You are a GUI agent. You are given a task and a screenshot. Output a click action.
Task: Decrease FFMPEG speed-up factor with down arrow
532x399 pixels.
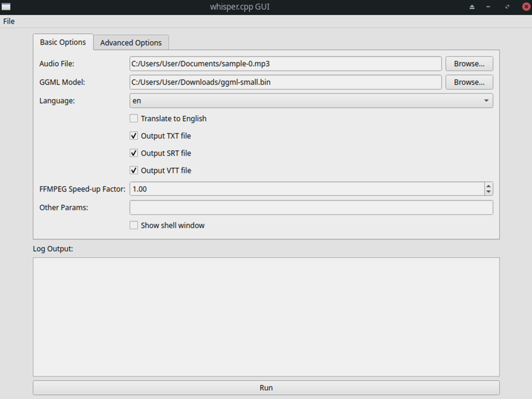488,192
